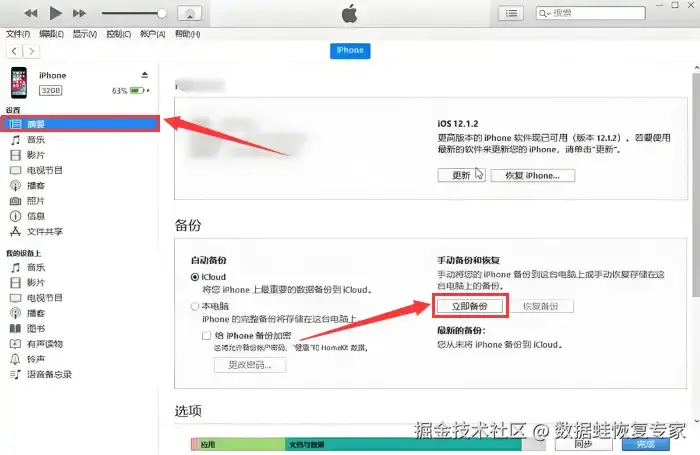This screenshot has width=700, height=455.
Task: Open 铃声 on the device list
Action: pyautogui.click(x=36, y=359)
